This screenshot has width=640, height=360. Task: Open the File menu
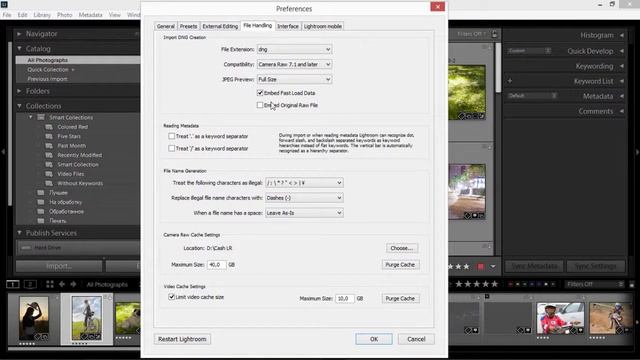point(7,15)
